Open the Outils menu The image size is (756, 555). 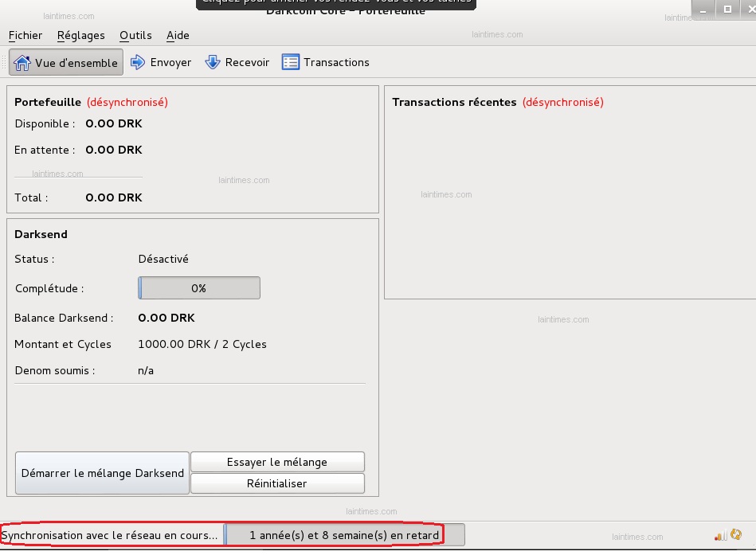135,35
